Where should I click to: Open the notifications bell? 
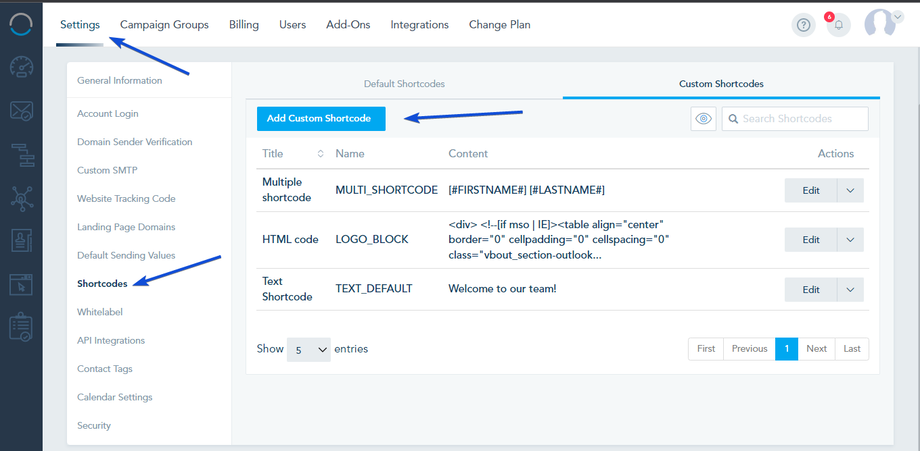tap(837, 25)
